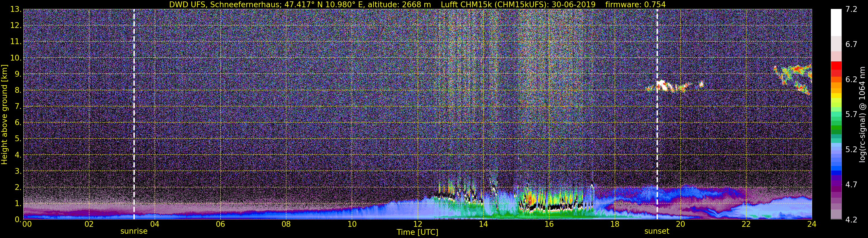The height and width of the screenshot is (238, 868).
Task: Click the 'sunset' label below the axis
Action: point(657,231)
